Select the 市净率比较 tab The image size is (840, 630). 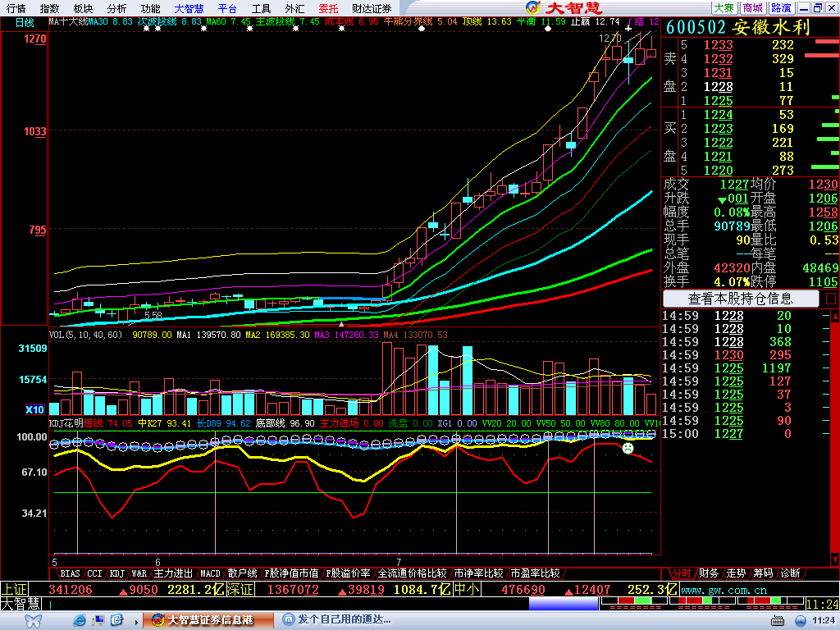coord(478,573)
